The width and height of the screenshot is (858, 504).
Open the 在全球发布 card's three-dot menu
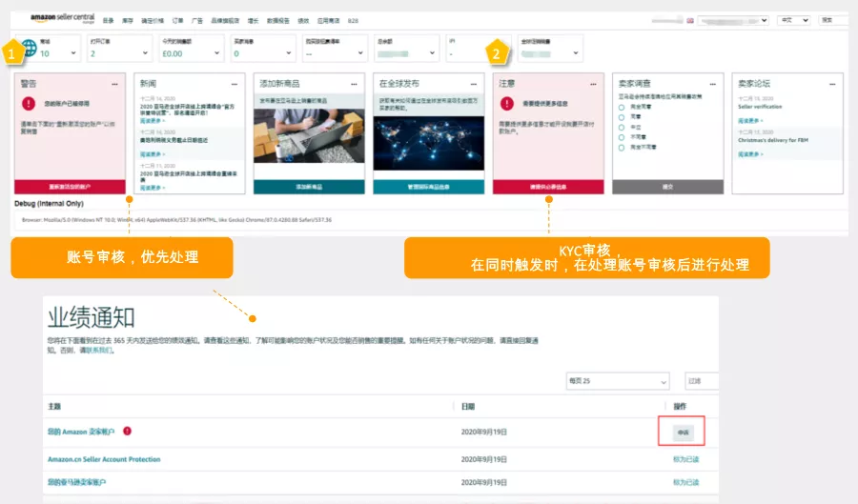click(x=473, y=84)
